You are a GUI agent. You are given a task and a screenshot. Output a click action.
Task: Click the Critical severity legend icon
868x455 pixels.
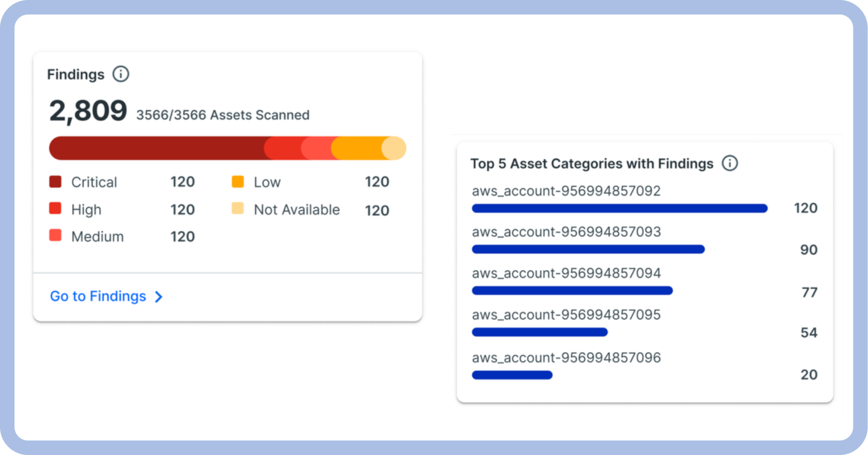click(55, 181)
